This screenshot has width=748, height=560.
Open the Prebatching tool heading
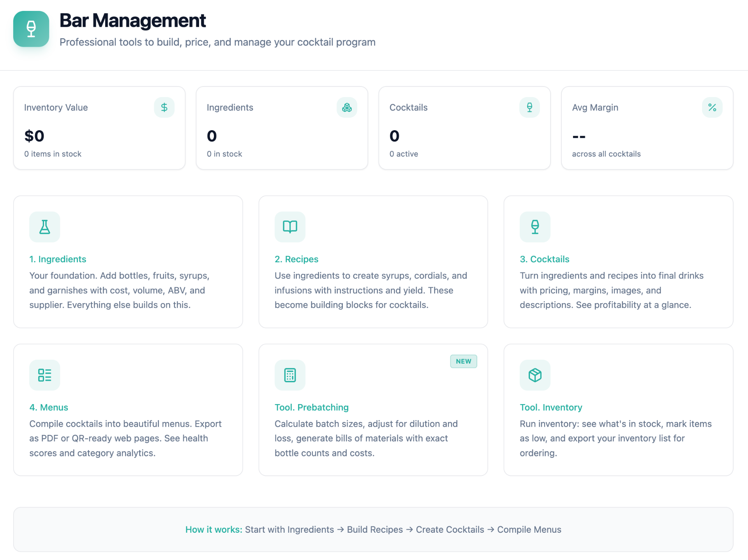312,407
